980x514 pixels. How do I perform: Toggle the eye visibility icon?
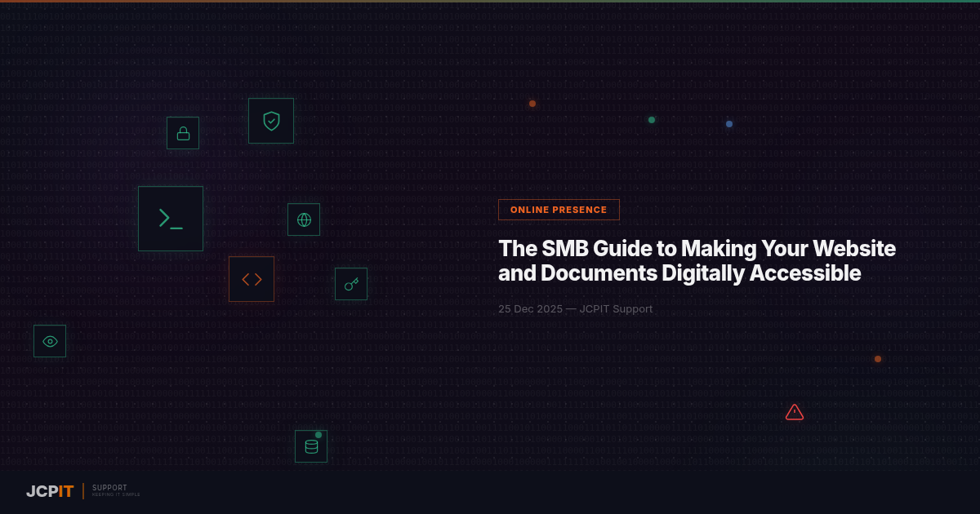tap(50, 340)
